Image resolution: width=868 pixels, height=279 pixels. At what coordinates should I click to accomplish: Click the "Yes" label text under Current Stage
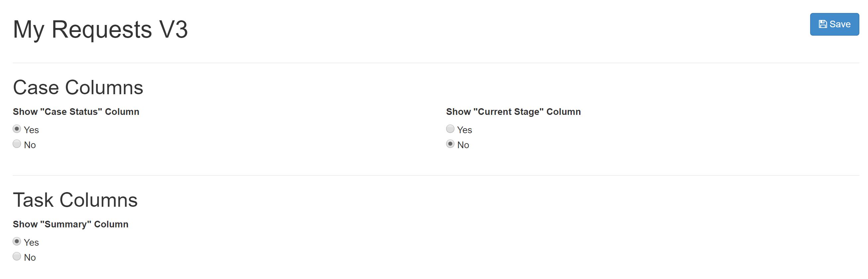464,130
